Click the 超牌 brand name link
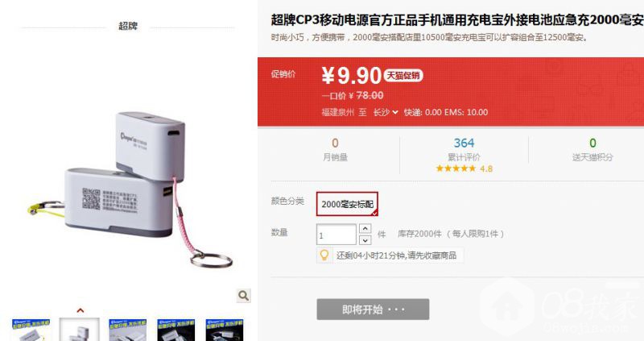This screenshot has height=341, width=644. coord(128,26)
